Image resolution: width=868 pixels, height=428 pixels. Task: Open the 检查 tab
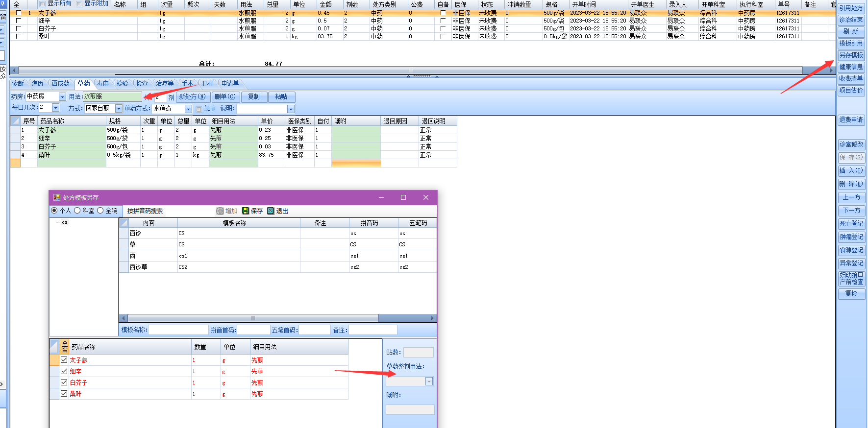142,84
